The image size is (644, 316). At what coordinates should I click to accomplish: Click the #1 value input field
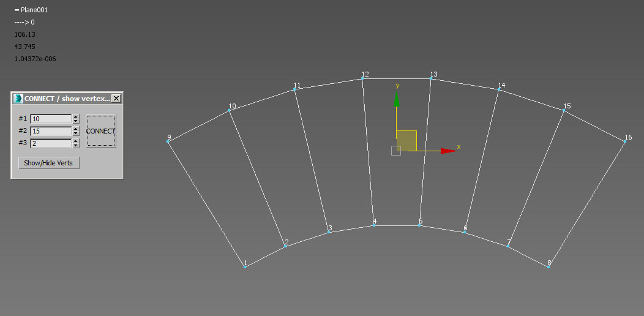51,119
